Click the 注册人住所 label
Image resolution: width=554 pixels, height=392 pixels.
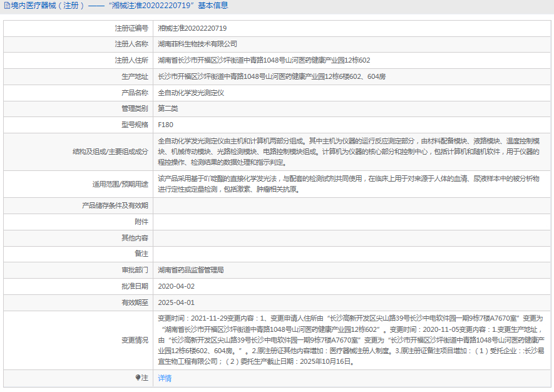pyautogui.click(x=131, y=60)
